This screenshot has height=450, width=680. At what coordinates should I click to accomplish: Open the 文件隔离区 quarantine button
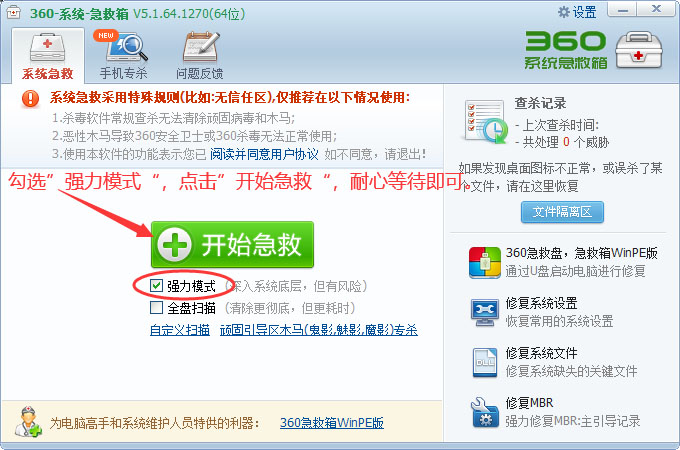click(562, 212)
